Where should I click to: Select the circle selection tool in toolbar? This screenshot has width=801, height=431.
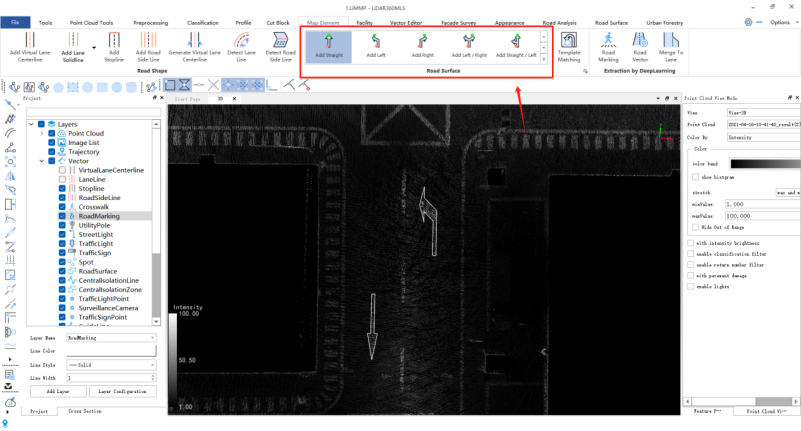point(88,87)
